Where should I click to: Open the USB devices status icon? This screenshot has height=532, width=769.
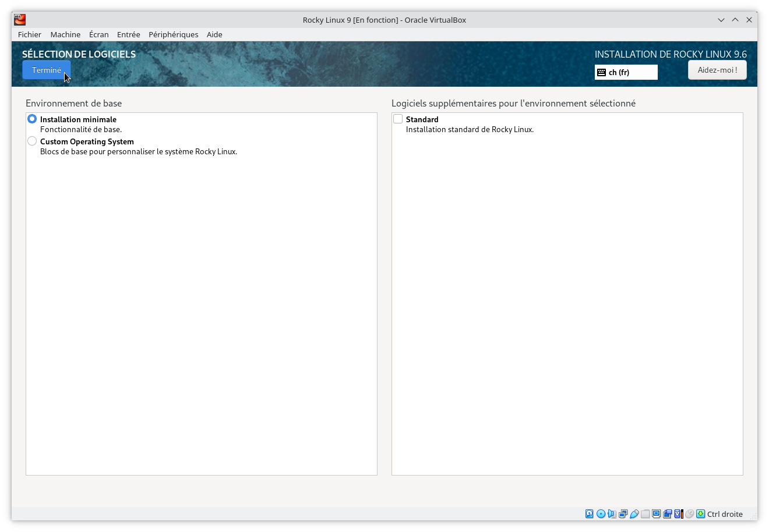click(x=635, y=514)
